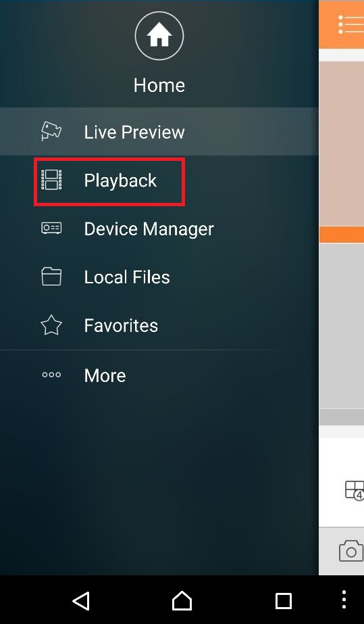364x624 pixels.
Task: Tap the More three-circles icon
Action: [x=51, y=375]
